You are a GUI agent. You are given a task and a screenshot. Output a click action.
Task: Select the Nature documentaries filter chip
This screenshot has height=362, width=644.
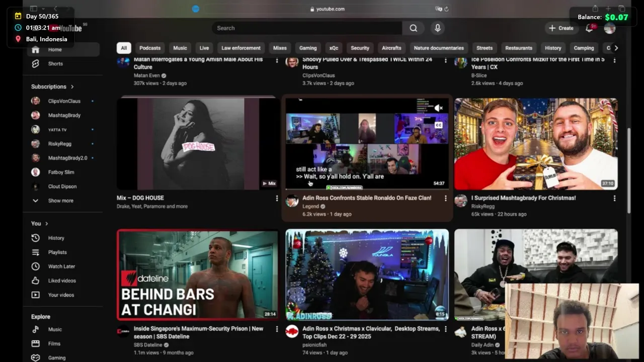click(x=439, y=48)
